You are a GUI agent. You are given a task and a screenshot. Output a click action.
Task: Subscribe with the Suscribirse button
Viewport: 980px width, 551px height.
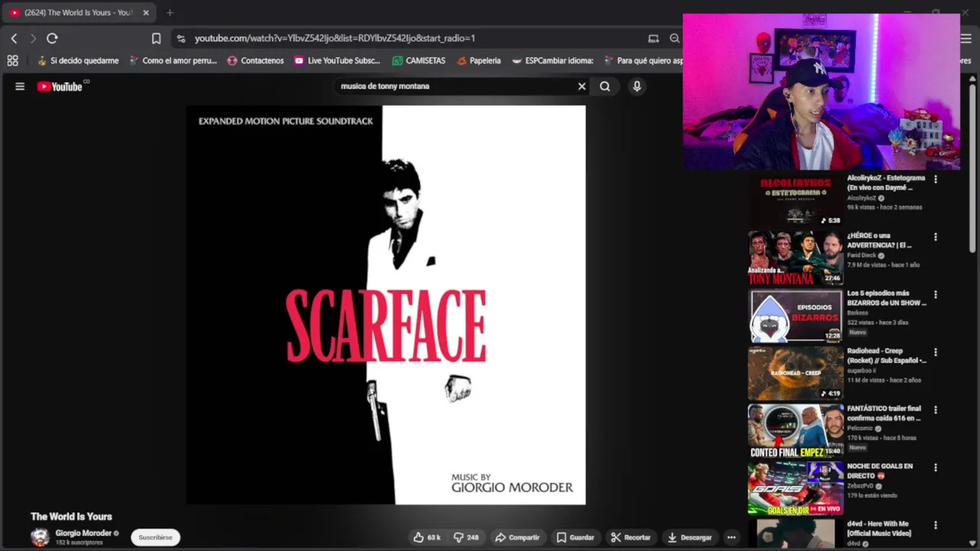[155, 537]
